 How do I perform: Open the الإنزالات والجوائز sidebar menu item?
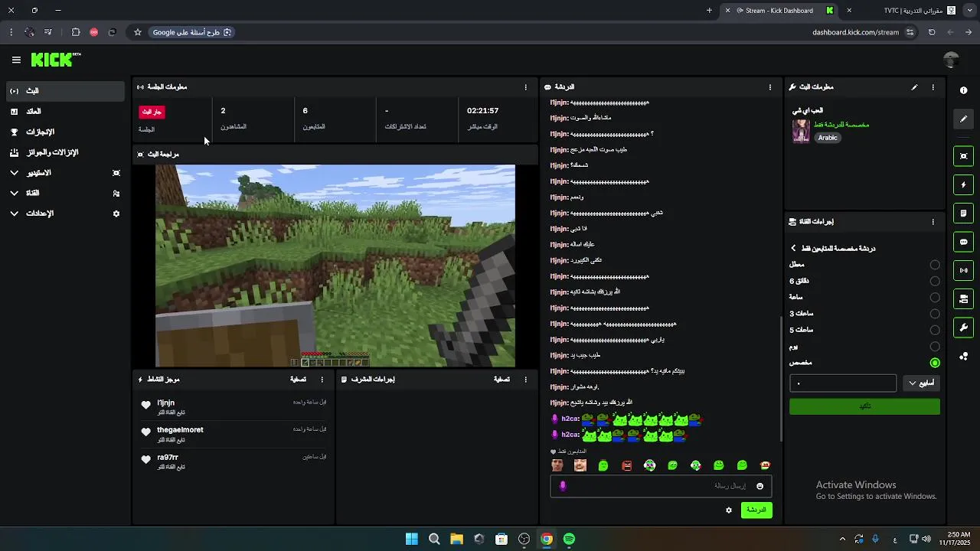coord(64,152)
